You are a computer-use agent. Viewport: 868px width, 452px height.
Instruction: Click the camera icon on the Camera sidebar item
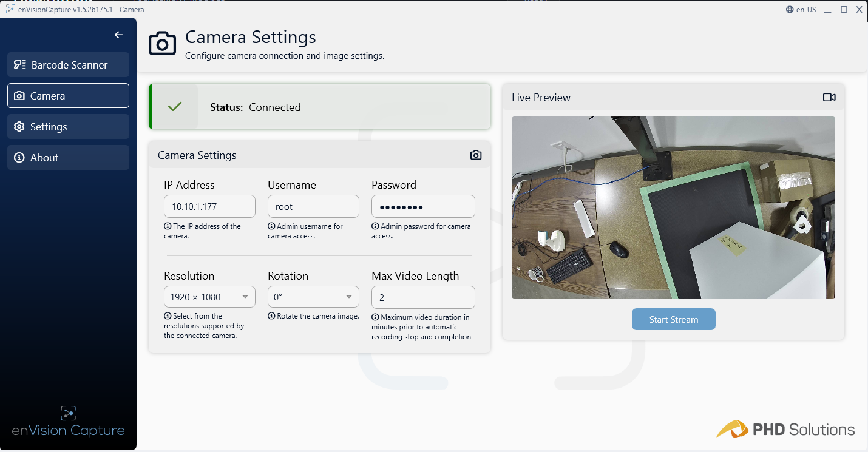coord(19,96)
